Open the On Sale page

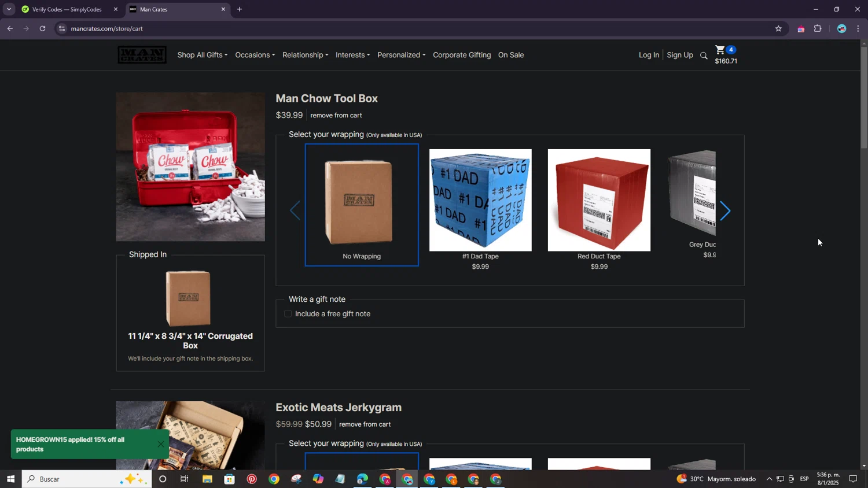tap(511, 55)
